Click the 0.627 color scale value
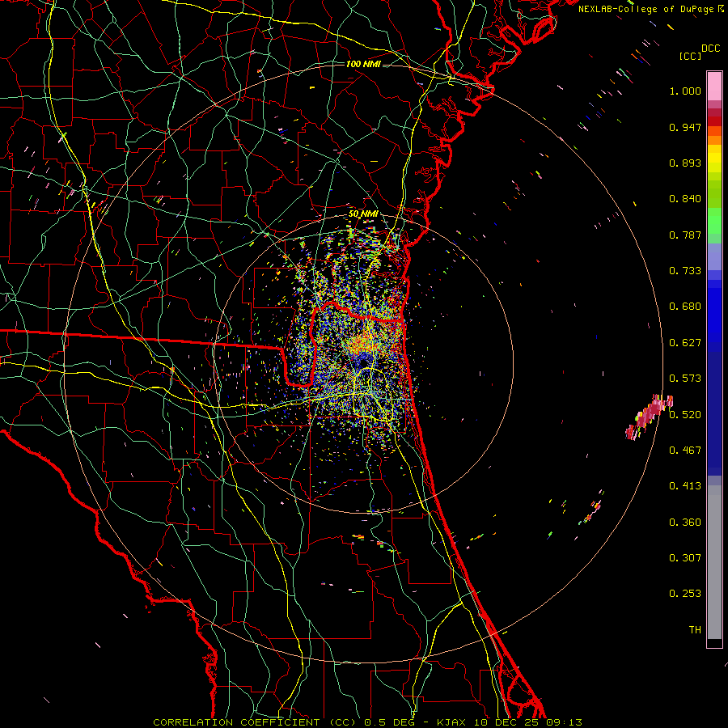This screenshot has width=728, height=728. 685,343
